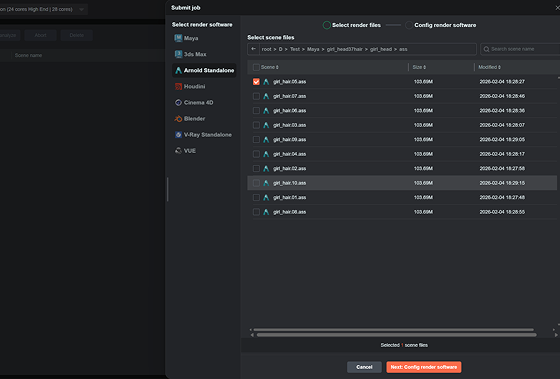Image resolution: width=560 pixels, height=379 pixels.
Task: Click the Scene name column in background window
Action: pos(28,55)
